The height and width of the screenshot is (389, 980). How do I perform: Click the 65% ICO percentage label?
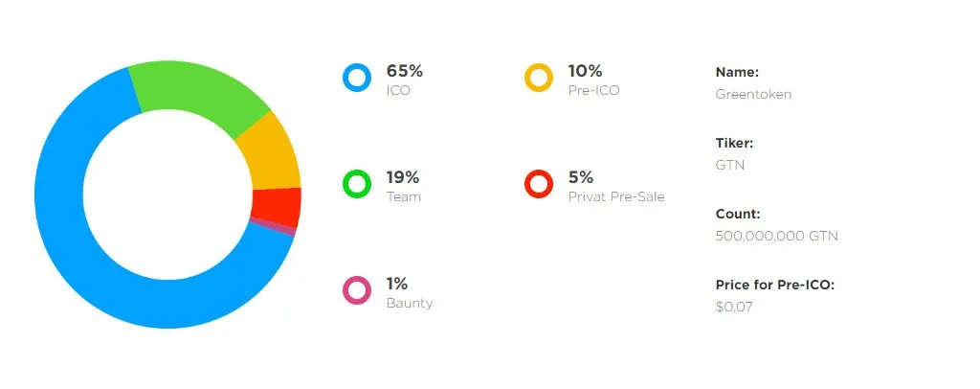pos(405,71)
